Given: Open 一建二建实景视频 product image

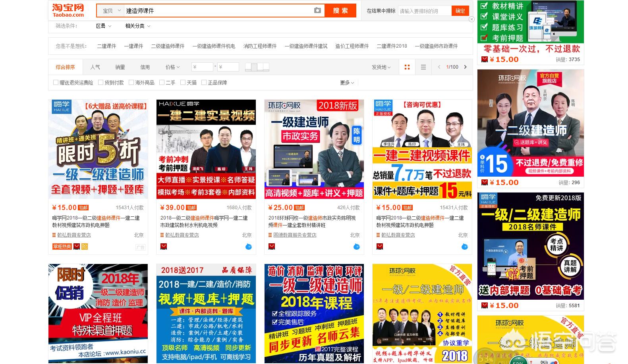Looking at the screenshot, I should pyautogui.click(x=206, y=149).
